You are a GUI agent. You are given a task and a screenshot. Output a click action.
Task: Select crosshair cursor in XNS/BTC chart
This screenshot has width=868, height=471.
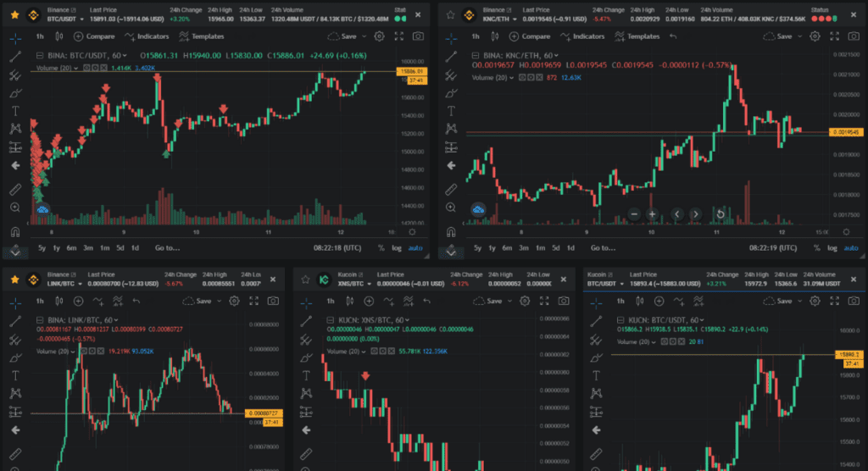(x=305, y=302)
